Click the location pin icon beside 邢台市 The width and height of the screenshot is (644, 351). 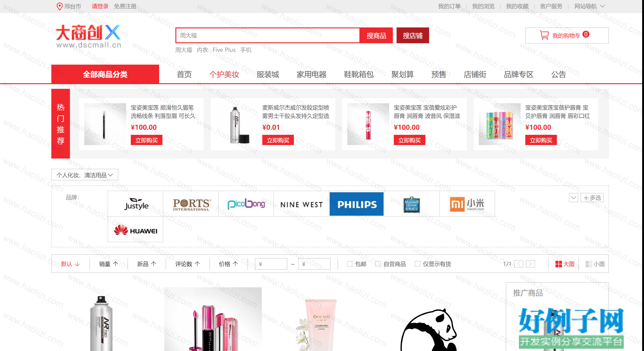[x=59, y=6]
